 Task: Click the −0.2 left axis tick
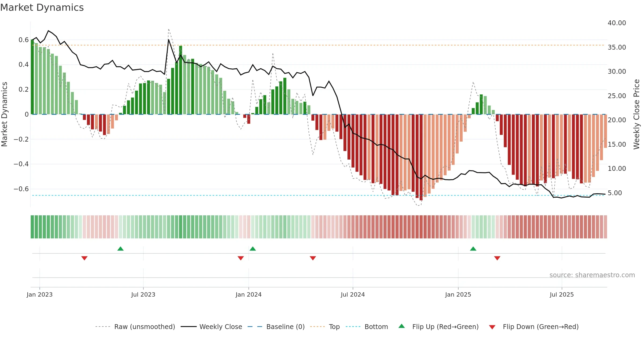(21, 139)
